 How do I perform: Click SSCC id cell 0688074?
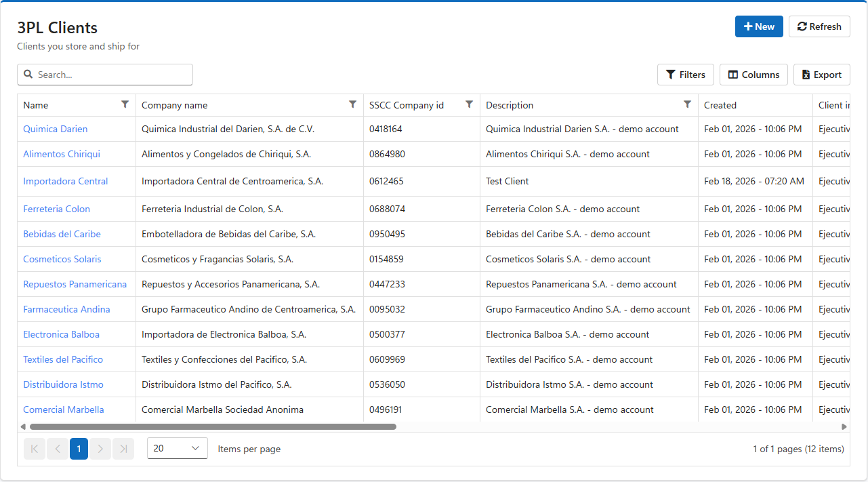coord(421,209)
